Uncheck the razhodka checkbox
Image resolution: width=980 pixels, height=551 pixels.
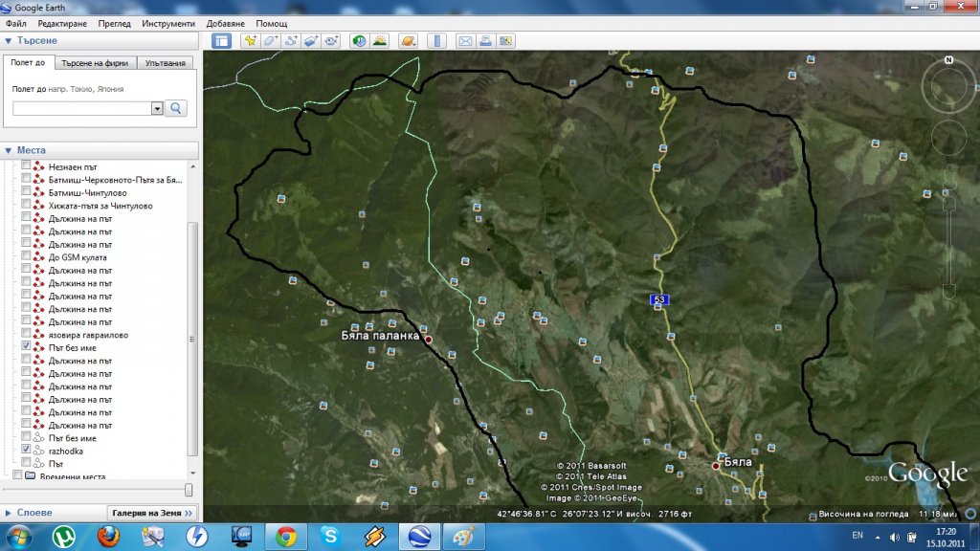click(x=26, y=450)
